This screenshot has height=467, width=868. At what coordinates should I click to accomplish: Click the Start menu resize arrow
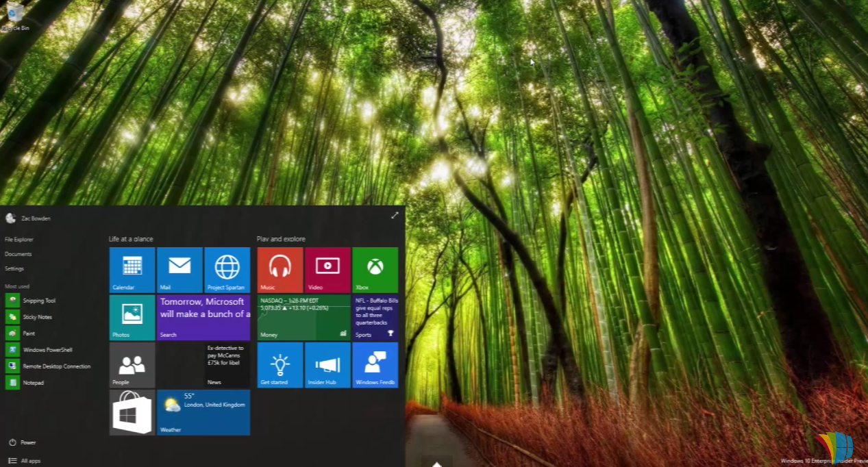395,215
